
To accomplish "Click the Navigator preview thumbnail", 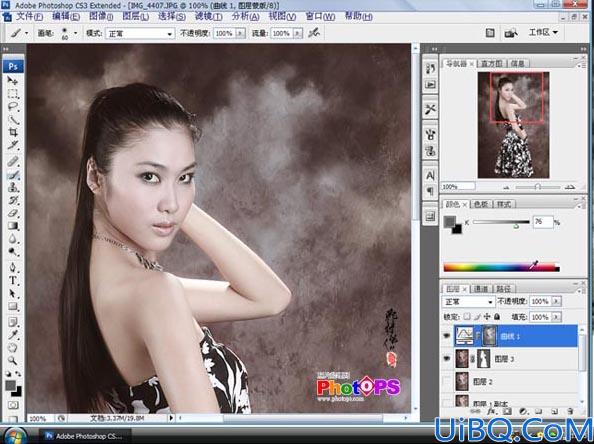I will [513, 125].
